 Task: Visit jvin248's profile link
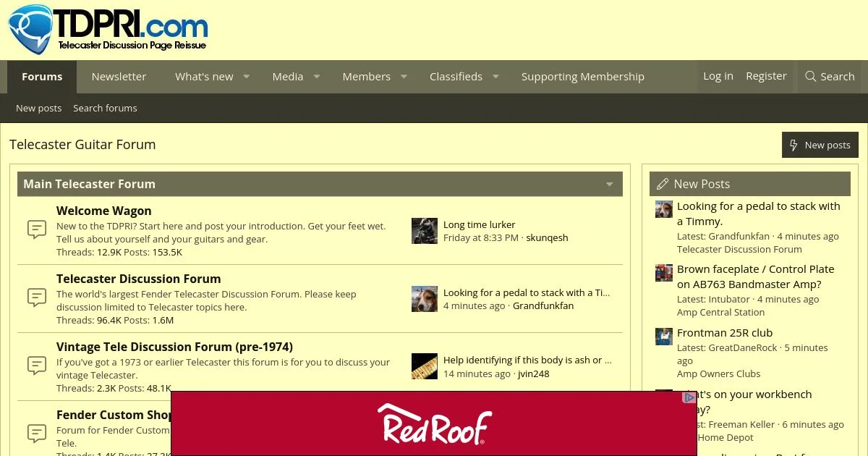(x=534, y=373)
